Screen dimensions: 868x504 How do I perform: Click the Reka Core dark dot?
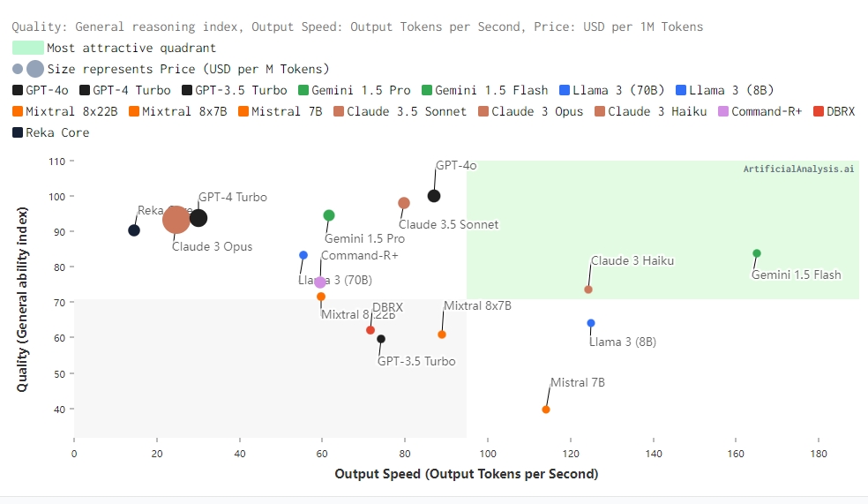click(134, 230)
